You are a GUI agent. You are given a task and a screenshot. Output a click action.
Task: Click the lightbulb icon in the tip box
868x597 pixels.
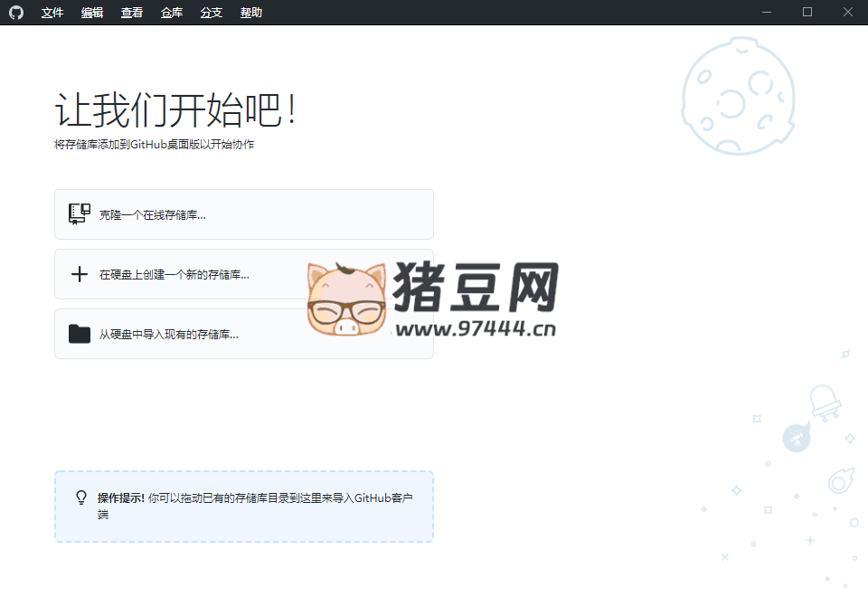(x=81, y=498)
